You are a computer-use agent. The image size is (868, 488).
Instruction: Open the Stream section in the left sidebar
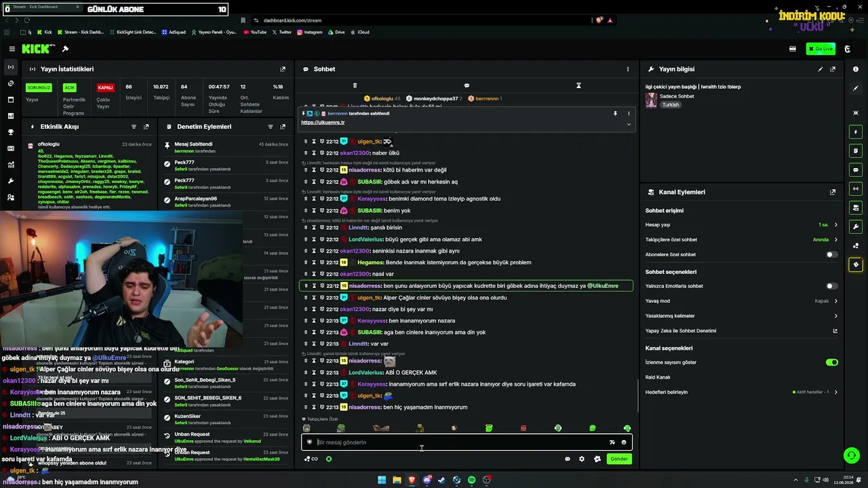(11, 67)
